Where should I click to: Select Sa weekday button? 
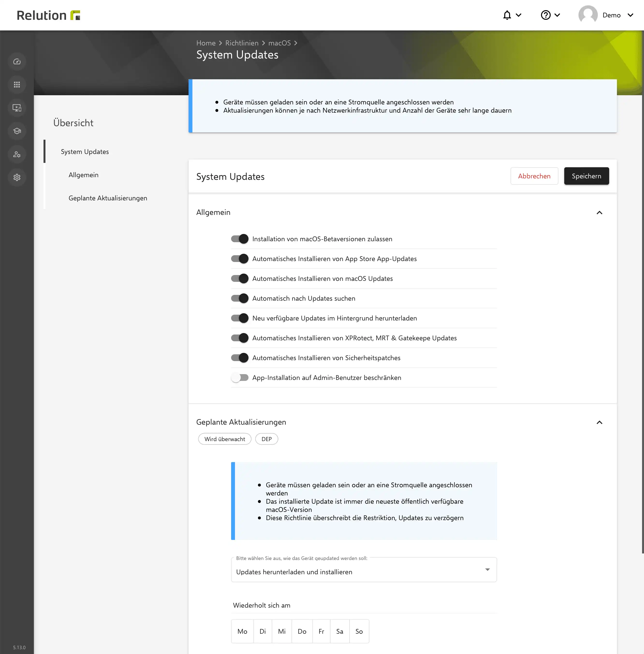pyautogui.click(x=340, y=631)
